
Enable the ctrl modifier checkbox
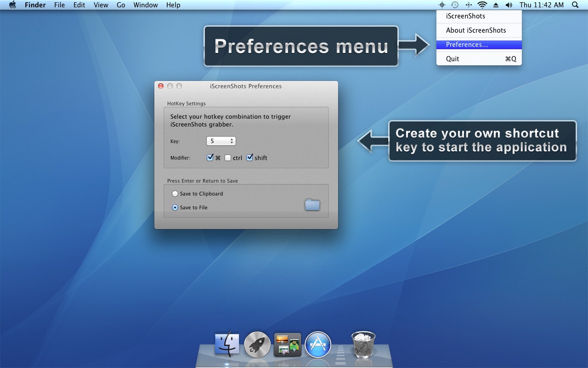(x=228, y=158)
